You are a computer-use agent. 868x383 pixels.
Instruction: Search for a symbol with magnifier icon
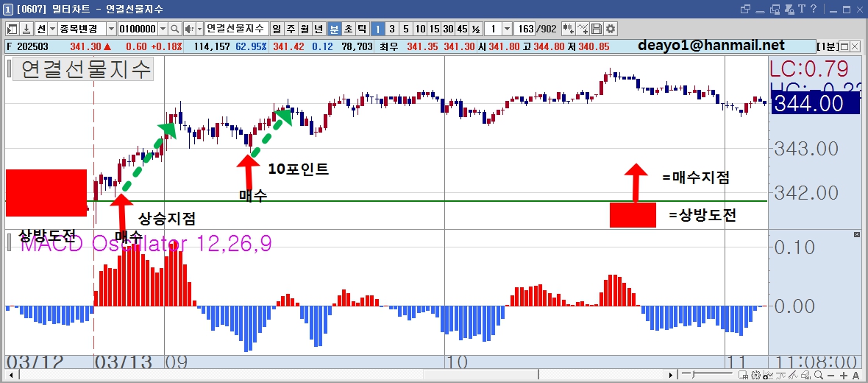pyautogui.click(x=175, y=29)
